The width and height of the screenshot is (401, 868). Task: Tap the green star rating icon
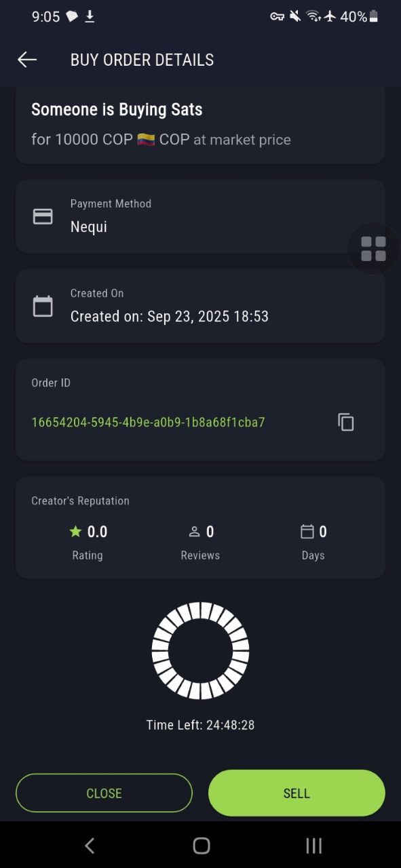pos(75,532)
